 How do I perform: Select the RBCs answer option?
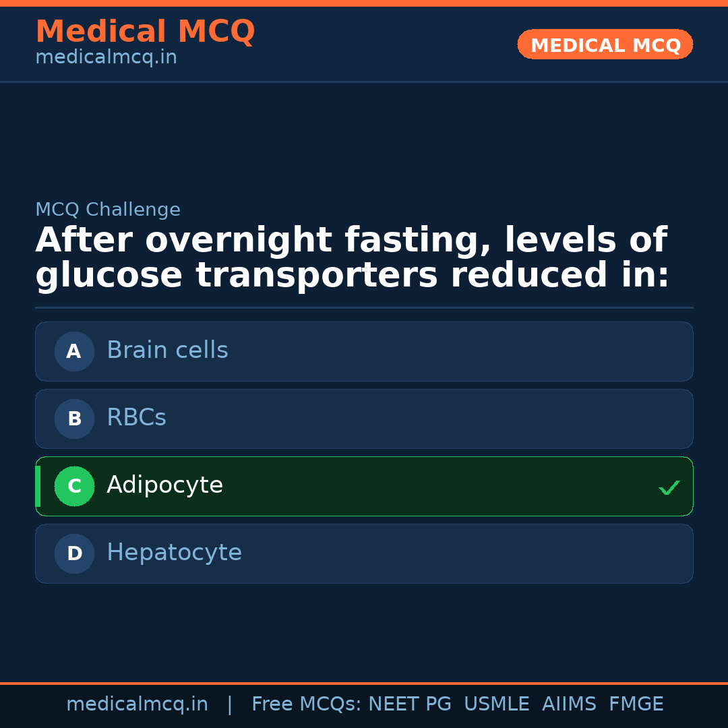(x=364, y=419)
